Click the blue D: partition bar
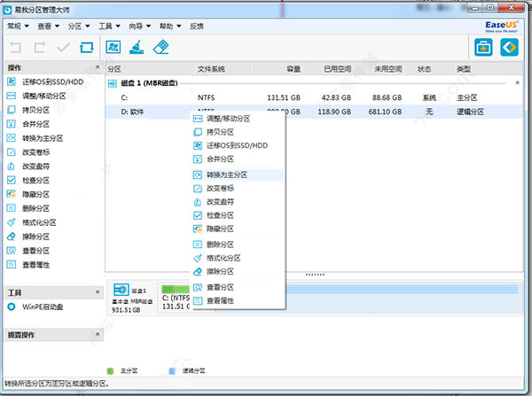 pyautogui.click(x=402, y=289)
